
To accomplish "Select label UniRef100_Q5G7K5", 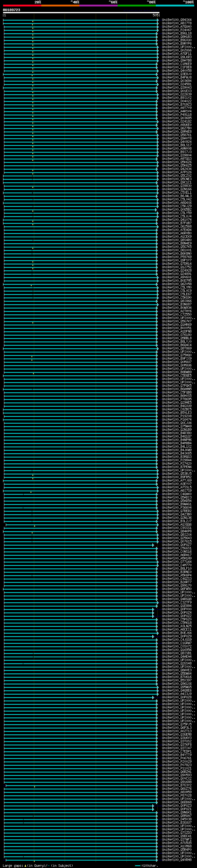I will 176,247.
